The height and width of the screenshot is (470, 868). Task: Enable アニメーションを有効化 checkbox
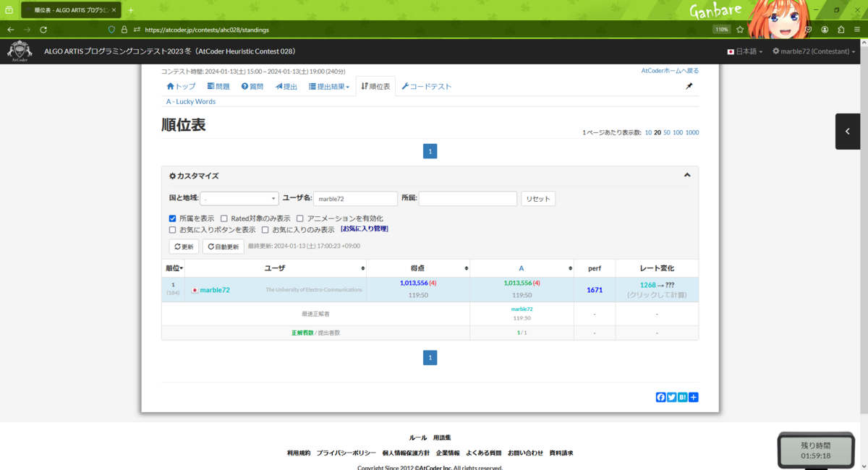coord(300,218)
